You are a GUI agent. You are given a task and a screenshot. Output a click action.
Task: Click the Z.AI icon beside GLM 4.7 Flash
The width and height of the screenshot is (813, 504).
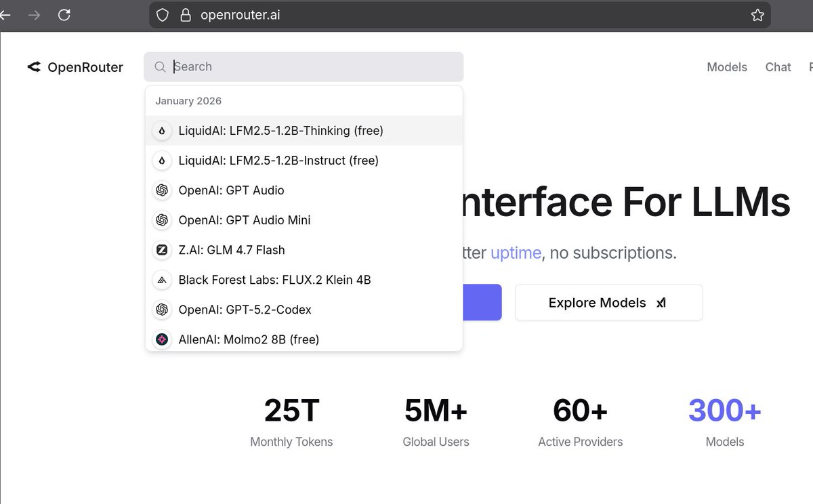coord(161,250)
